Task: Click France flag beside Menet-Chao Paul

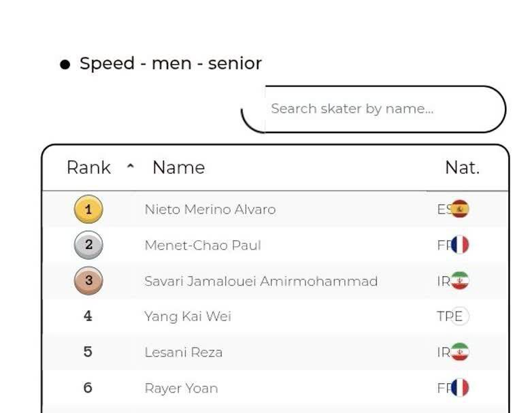Action: click(x=461, y=245)
